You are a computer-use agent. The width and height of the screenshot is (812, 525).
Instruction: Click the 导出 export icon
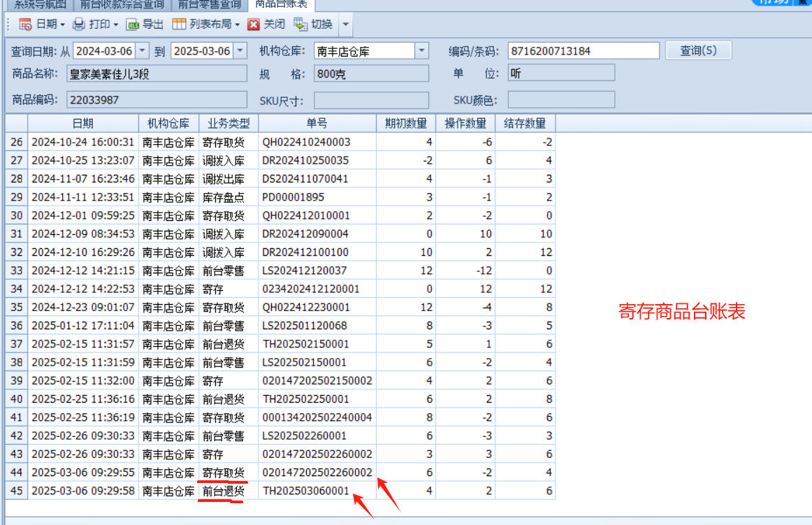click(x=133, y=24)
